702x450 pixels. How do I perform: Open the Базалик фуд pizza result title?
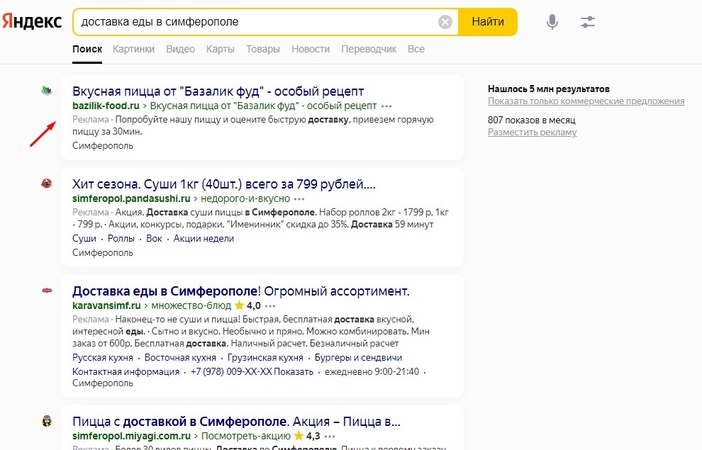click(x=218, y=91)
